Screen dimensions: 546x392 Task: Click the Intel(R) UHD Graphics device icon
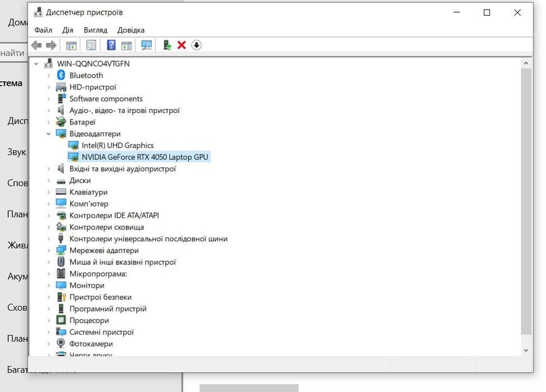tap(73, 145)
